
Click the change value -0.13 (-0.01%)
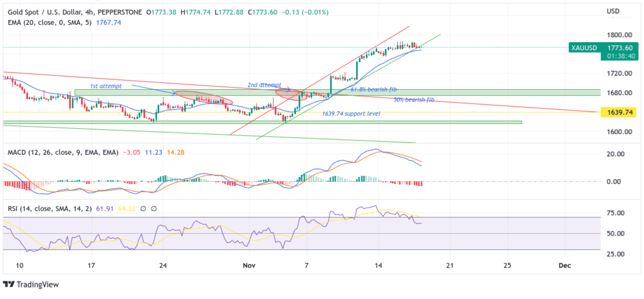[305, 12]
